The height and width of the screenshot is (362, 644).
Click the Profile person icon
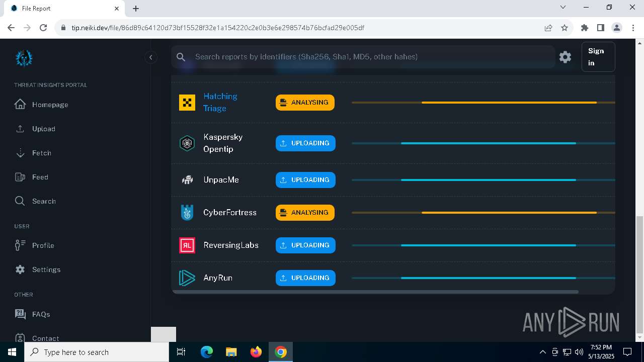coord(20,245)
